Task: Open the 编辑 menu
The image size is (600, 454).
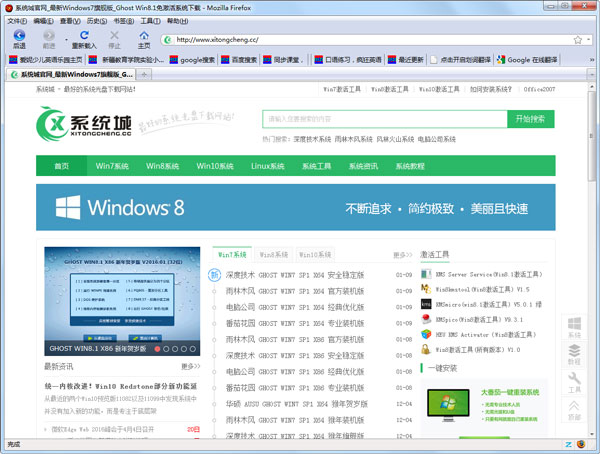Action: pyautogui.click(x=43, y=21)
